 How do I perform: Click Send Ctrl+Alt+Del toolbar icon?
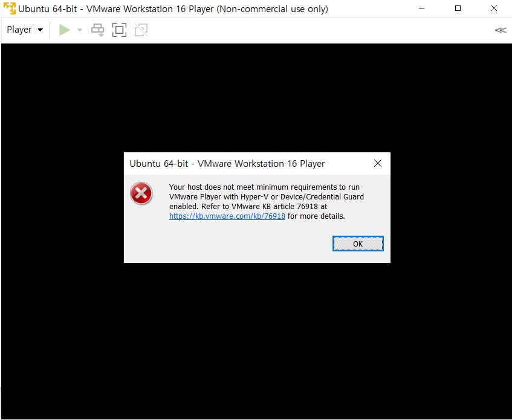point(98,30)
